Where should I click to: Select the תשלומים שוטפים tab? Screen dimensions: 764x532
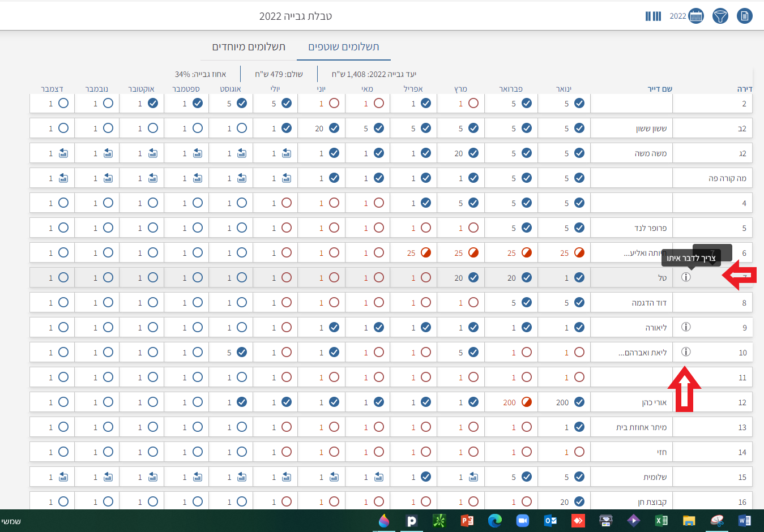click(343, 47)
